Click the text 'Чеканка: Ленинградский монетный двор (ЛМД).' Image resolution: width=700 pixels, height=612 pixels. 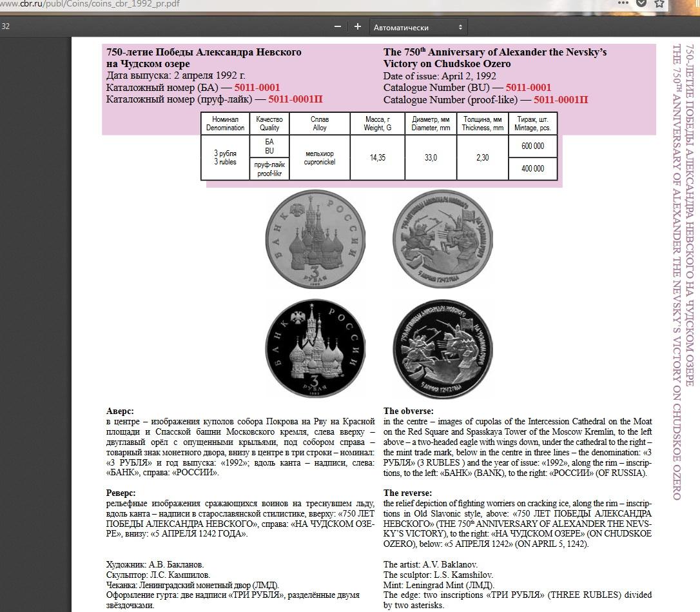click(x=192, y=585)
